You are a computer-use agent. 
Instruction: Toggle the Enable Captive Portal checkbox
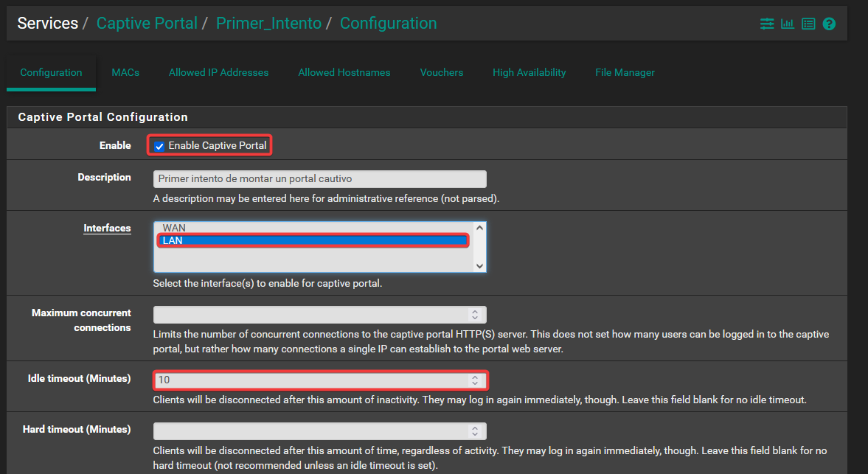pos(159,146)
